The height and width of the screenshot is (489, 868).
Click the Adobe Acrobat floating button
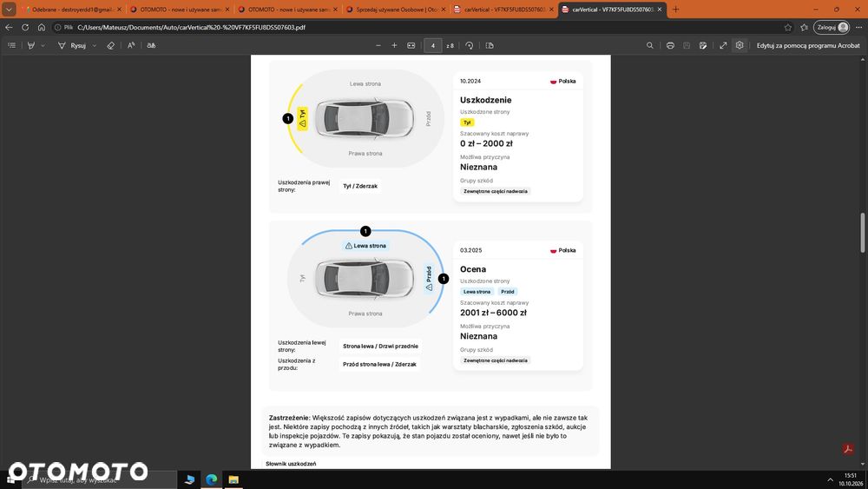pyautogui.click(x=847, y=449)
